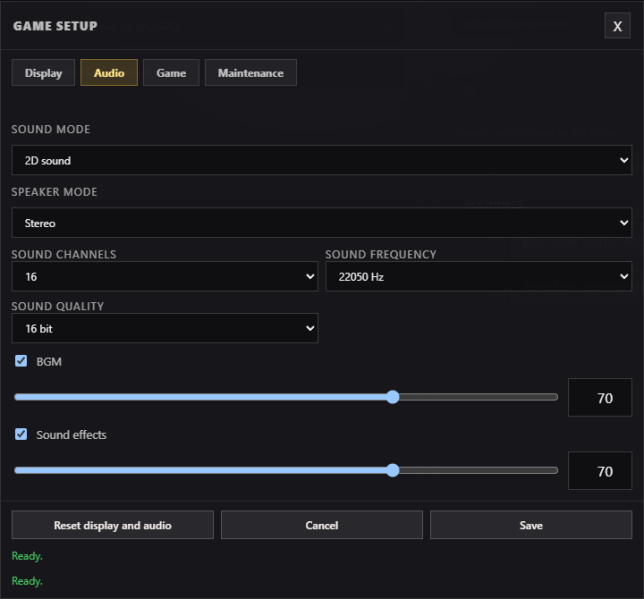
Task: Switch to the Display tab
Action: 43,73
